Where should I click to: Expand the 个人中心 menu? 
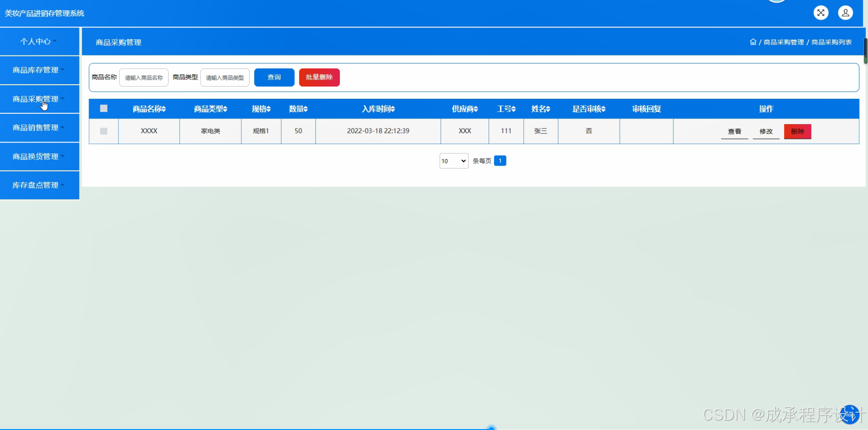39,41
